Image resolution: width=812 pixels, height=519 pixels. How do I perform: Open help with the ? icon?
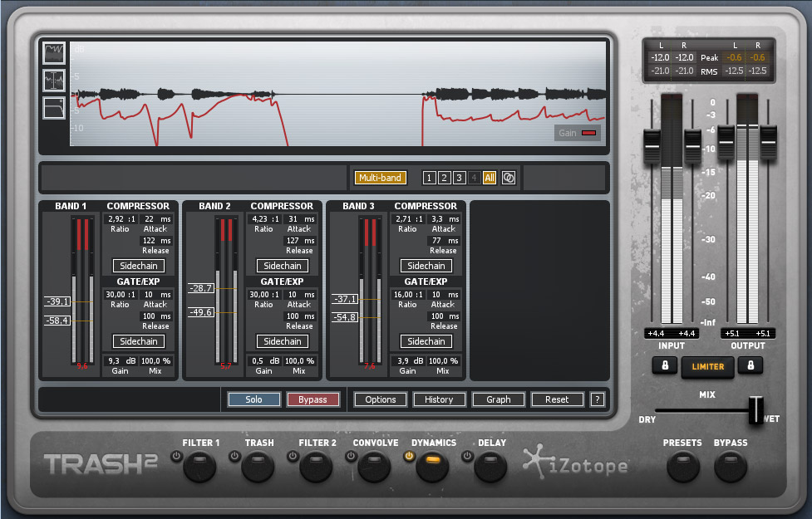[x=597, y=399]
